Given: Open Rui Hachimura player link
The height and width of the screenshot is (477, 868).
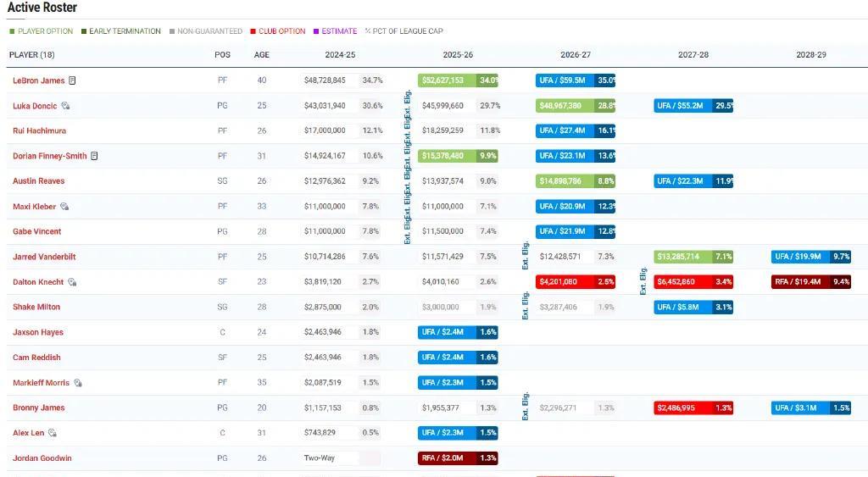Looking at the screenshot, I should pos(39,130).
